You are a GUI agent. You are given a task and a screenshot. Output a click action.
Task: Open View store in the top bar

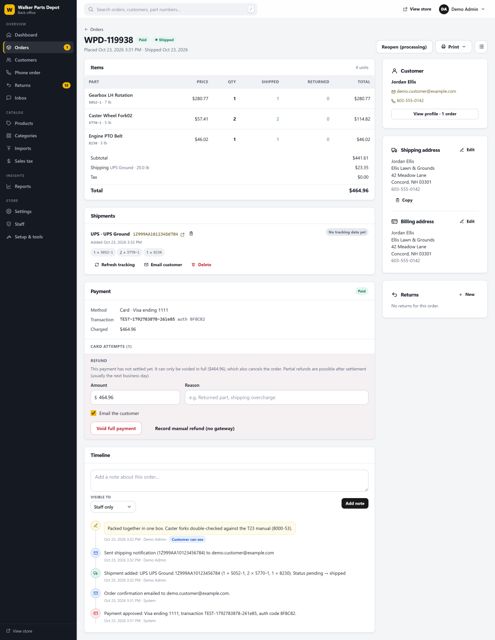pyautogui.click(x=417, y=9)
